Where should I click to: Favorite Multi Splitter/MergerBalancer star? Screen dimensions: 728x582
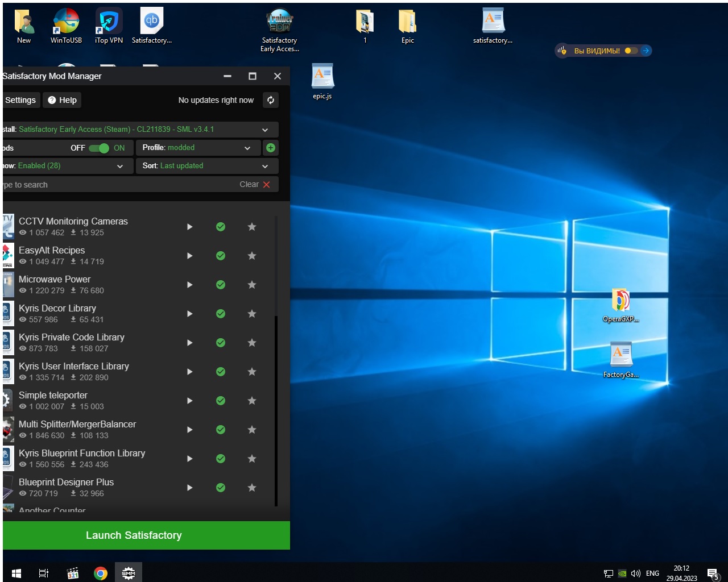[252, 430]
